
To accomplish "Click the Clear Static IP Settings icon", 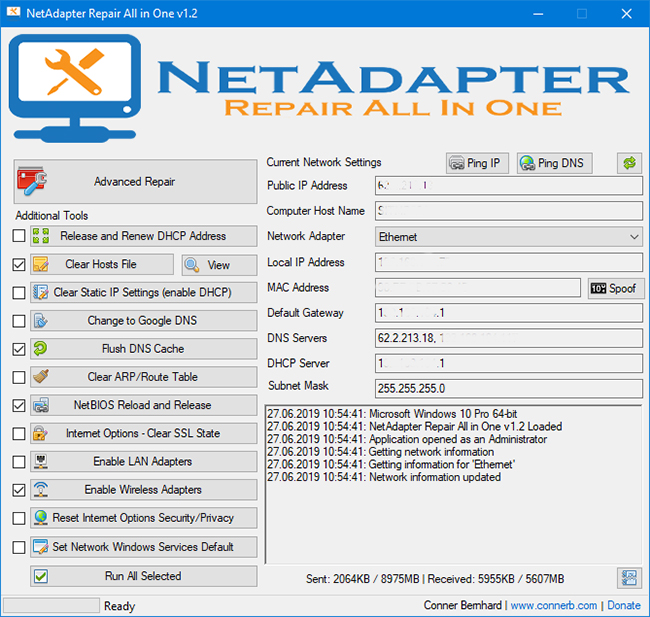I will point(41,292).
